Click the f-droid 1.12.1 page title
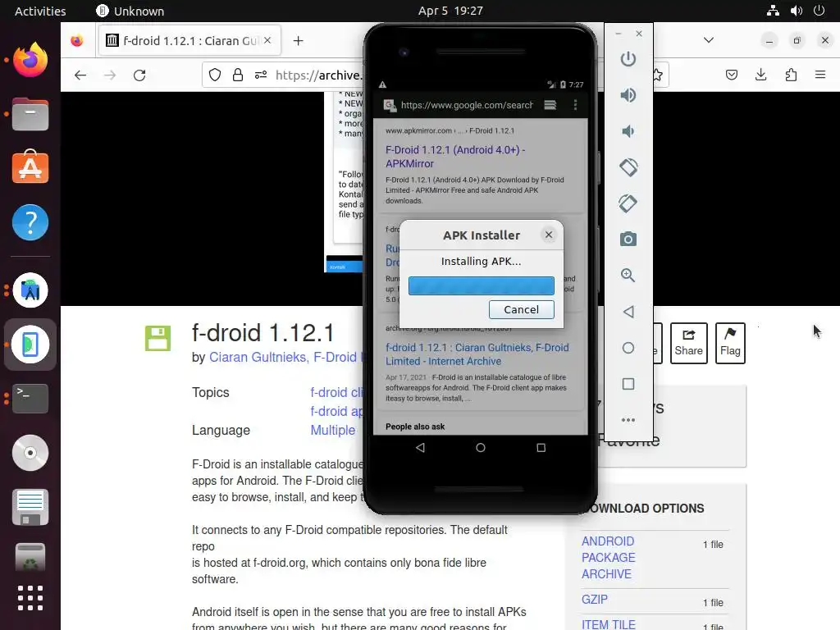840x630 pixels. 263,333
